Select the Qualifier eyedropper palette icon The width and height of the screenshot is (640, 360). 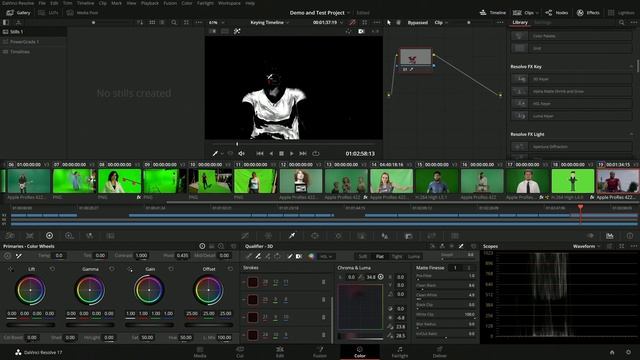click(292, 236)
